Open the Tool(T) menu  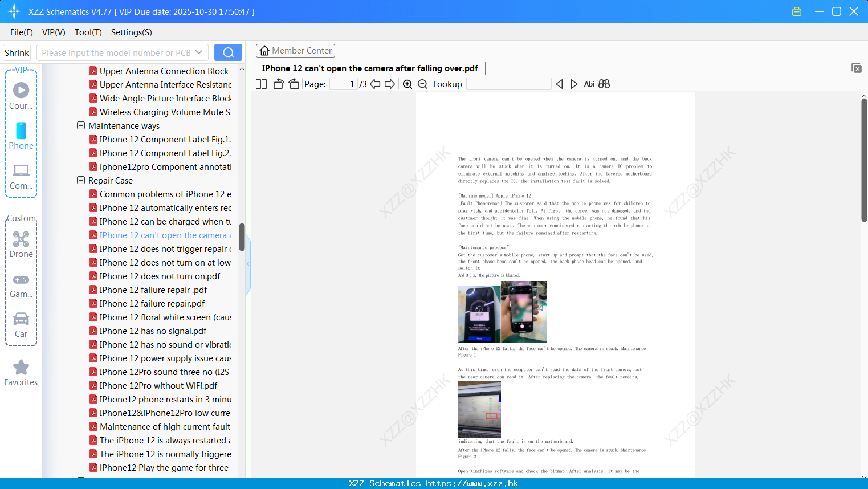tap(88, 32)
